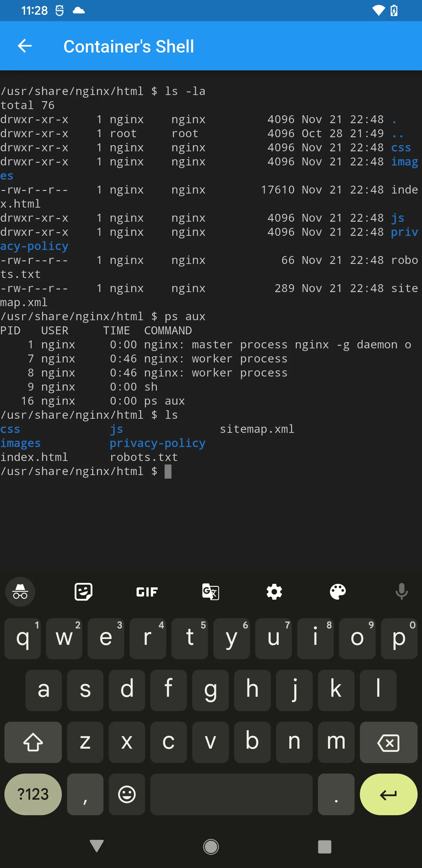Open keyboard theme palette
The height and width of the screenshot is (868, 422).
click(338, 592)
